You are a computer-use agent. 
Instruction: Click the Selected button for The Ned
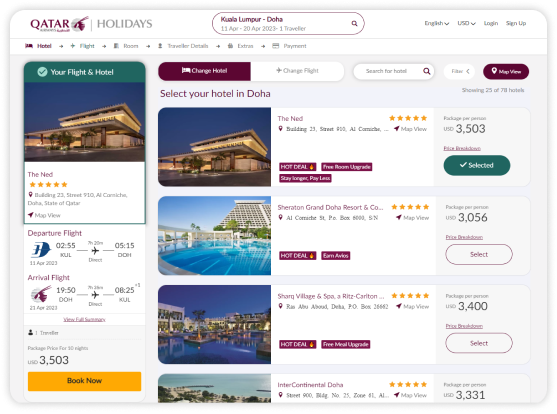click(477, 165)
